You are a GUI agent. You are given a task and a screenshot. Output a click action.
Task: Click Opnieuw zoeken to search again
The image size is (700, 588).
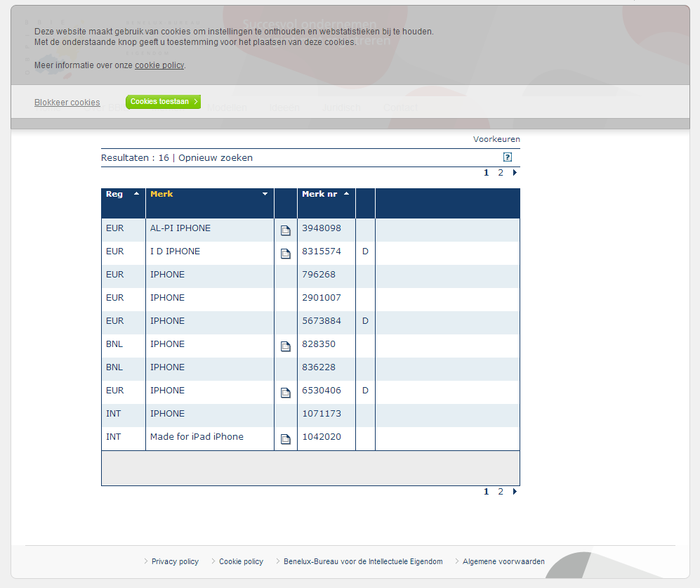pos(216,158)
